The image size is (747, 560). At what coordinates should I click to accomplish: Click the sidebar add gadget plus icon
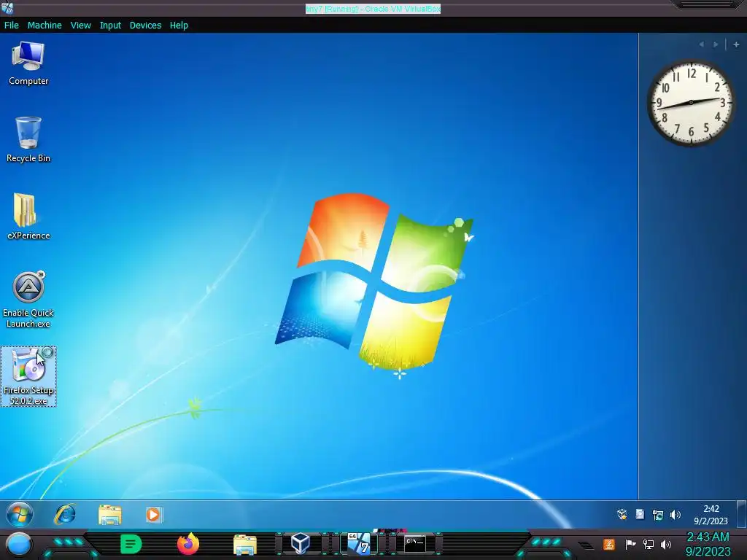click(736, 44)
